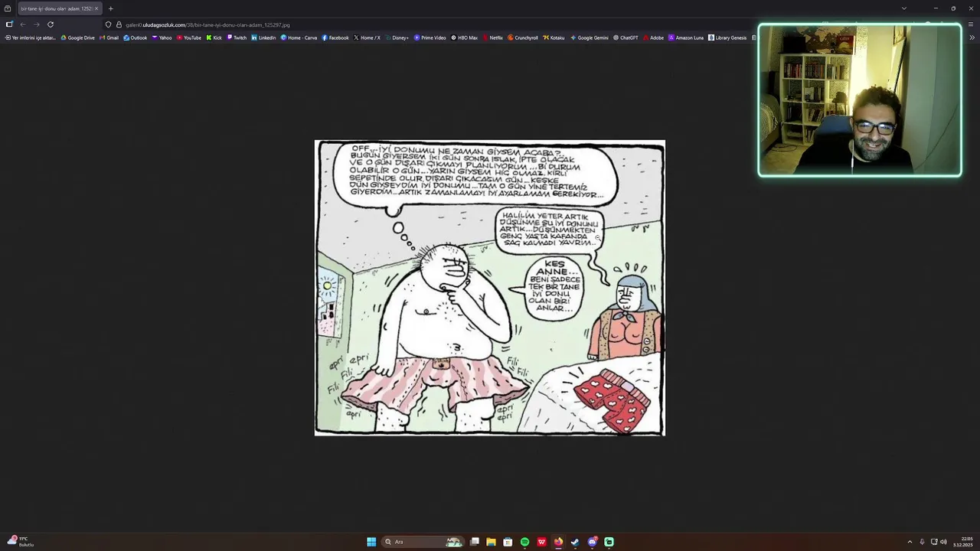Open the HBO Max bookmark
980x551 pixels.
point(464,37)
